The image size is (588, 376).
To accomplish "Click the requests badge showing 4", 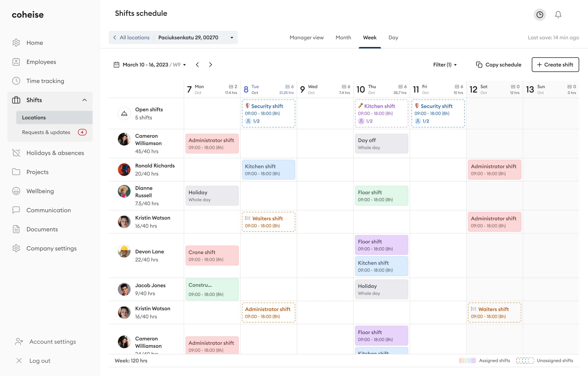I will pyautogui.click(x=82, y=132).
